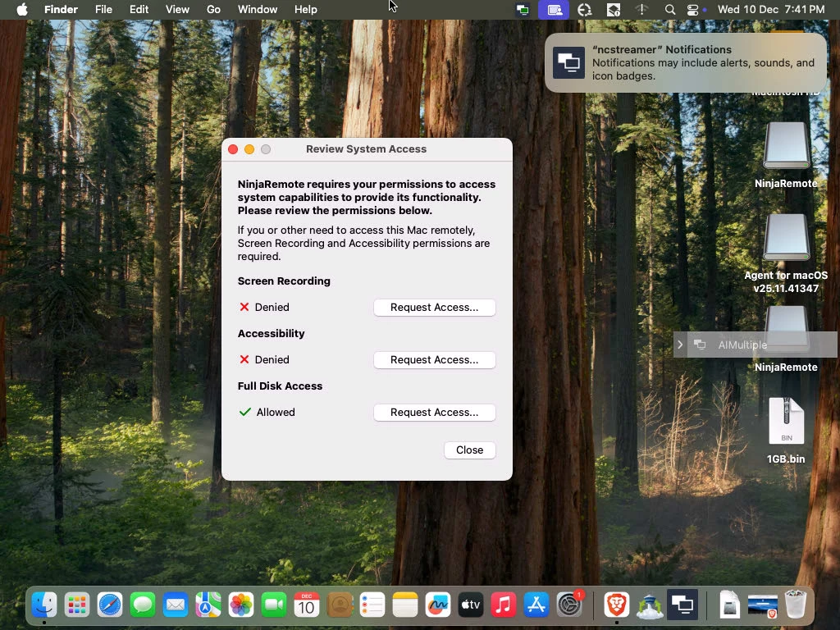Launch FaceTime from the Dock
The width and height of the screenshot is (840, 630).
point(274,605)
